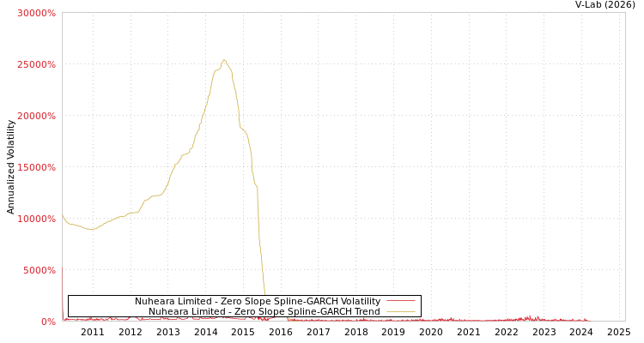
Task: Click the 5000% y-axis label
Action: click(39, 270)
